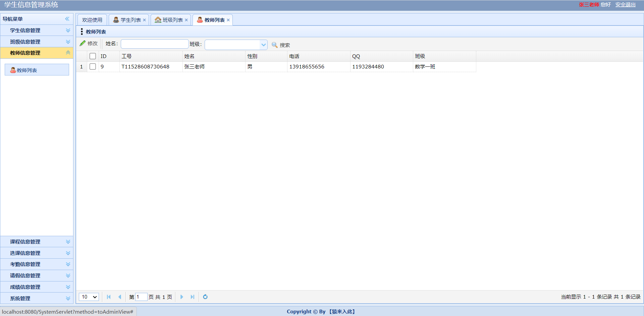Expand 学生信息管理 section
Screen dimensions: 644x316
pyautogui.click(x=37, y=31)
